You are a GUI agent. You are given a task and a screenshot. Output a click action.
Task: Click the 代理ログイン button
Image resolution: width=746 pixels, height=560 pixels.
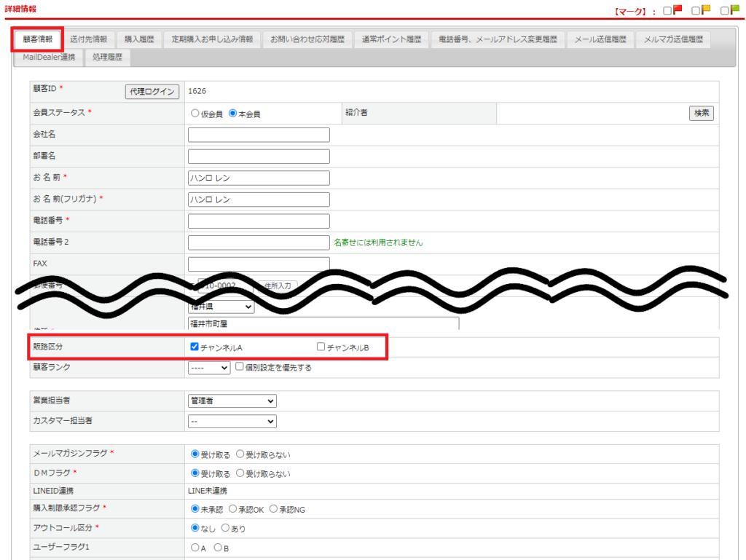[152, 91]
